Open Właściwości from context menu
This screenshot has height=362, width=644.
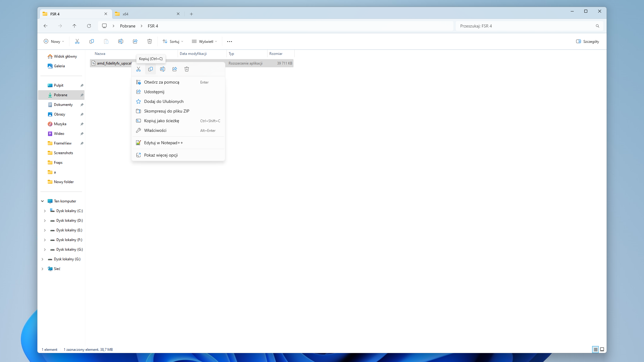point(178,130)
